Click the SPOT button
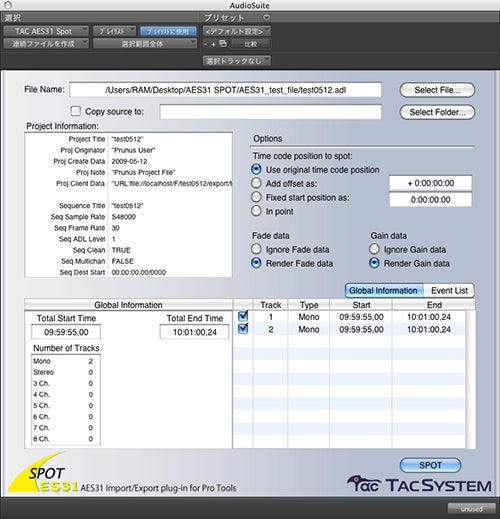 pyautogui.click(x=430, y=465)
